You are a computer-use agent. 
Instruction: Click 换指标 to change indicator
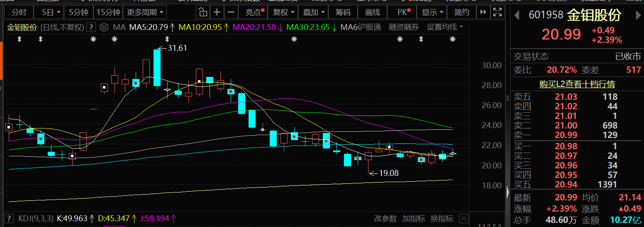coord(442,218)
